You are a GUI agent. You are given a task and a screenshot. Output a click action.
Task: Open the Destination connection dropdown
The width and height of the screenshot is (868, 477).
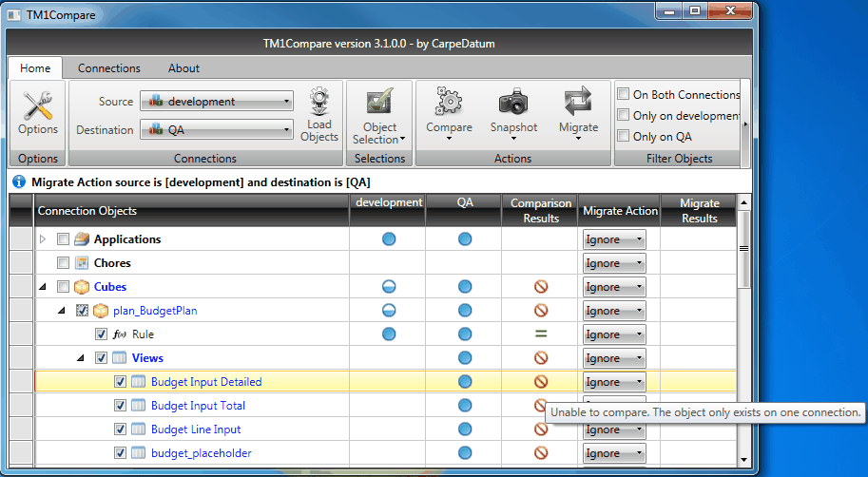pyautogui.click(x=217, y=129)
